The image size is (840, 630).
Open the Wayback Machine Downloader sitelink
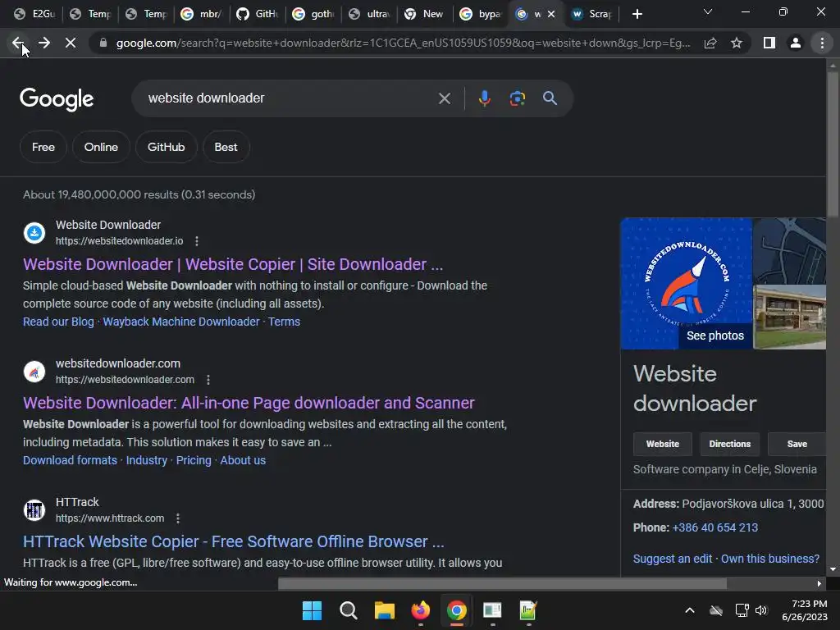point(181,322)
